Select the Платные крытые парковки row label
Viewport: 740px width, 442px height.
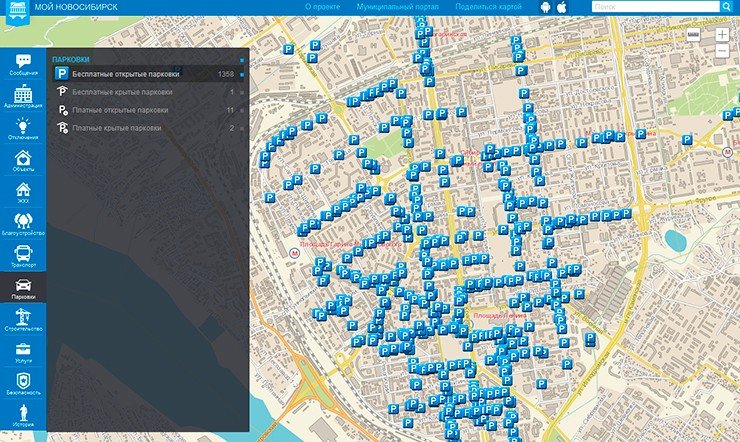(x=117, y=128)
